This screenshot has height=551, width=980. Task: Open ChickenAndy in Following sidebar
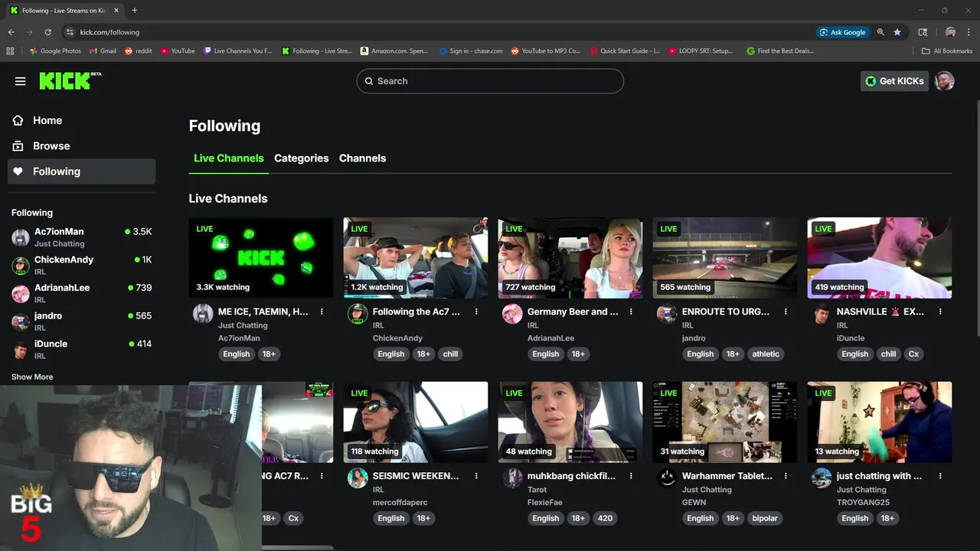(81, 266)
